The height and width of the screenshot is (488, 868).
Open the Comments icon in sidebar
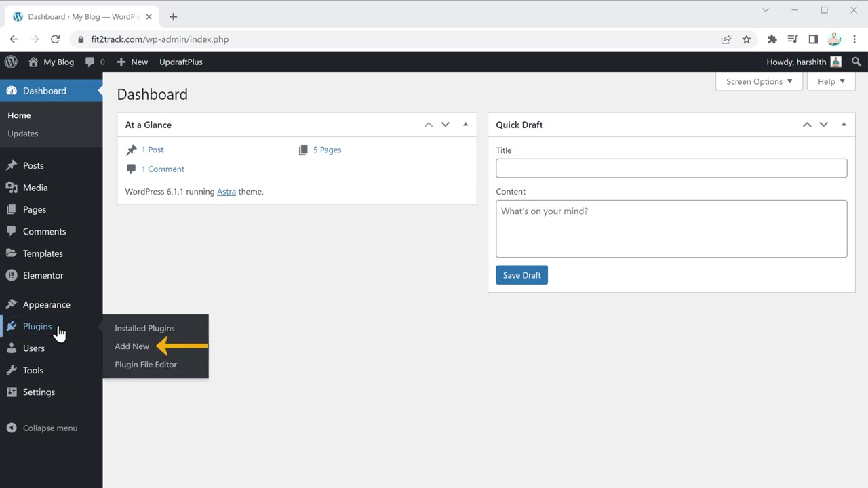click(x=12, y=231)
